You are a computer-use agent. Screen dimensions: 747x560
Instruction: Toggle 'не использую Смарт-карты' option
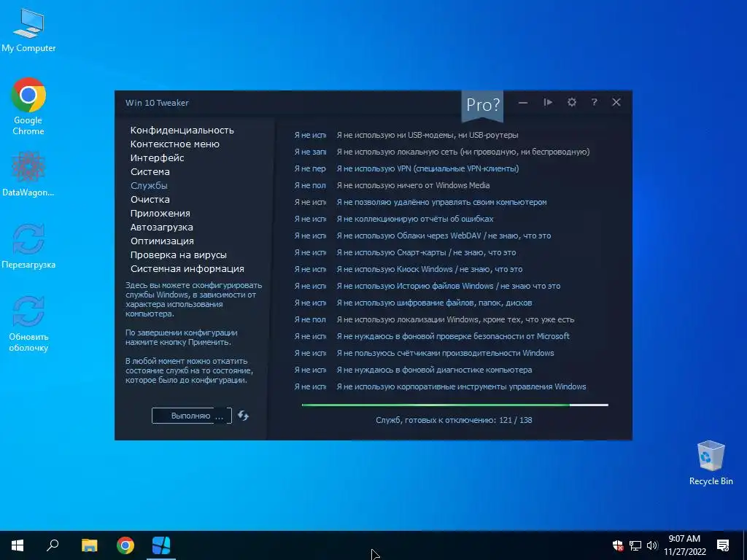[x=426, y=252]
